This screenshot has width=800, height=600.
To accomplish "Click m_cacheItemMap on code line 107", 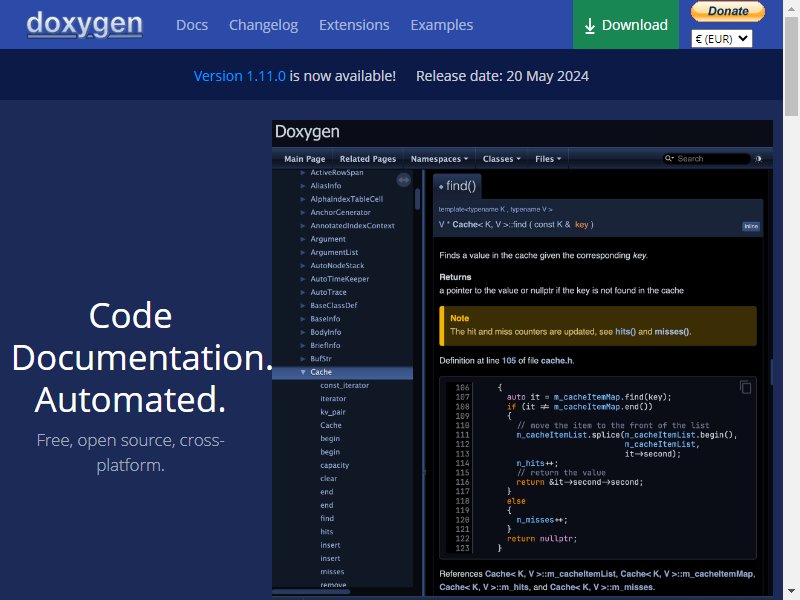I will coord(587,397).
